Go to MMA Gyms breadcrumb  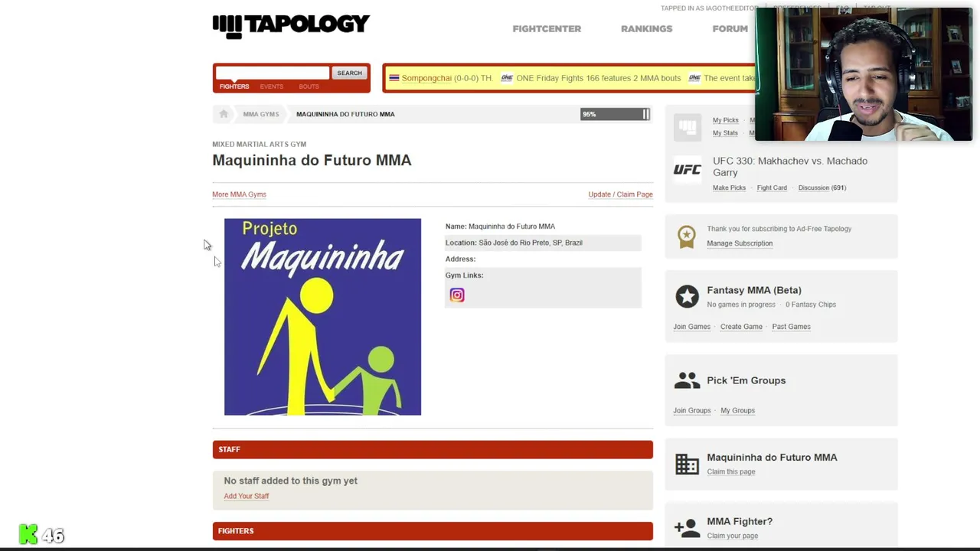click(x=261, y=114)
